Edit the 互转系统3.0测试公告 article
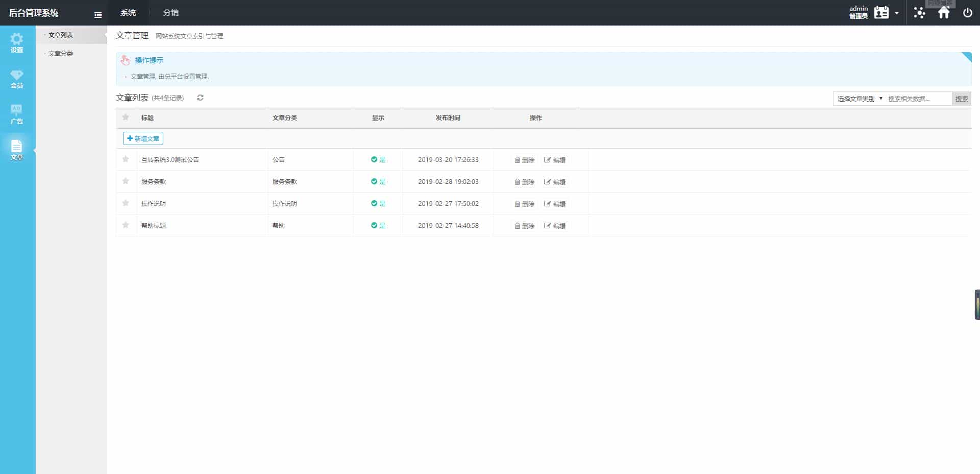This screenshot has width=980, height=474. click(x=555, y=160)
